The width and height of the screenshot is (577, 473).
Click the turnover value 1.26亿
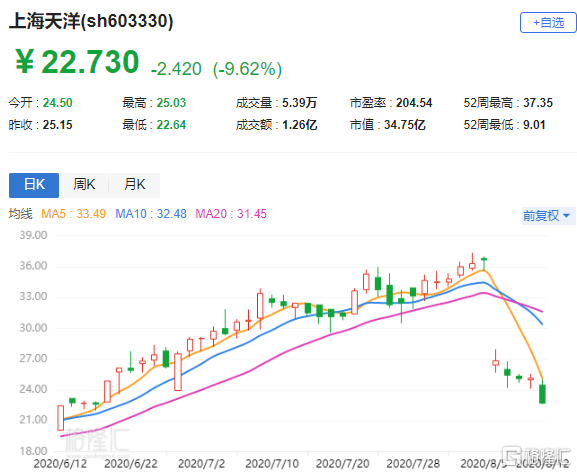[x=299, y=125]
